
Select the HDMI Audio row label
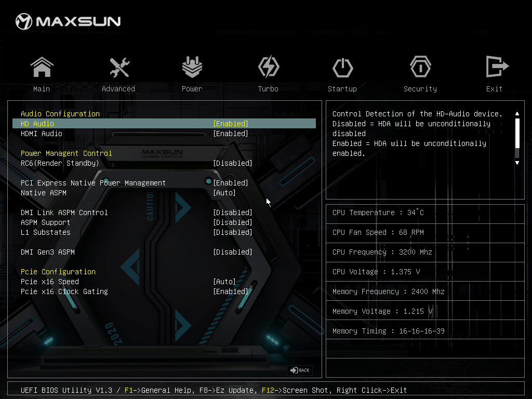click(42, 134)
